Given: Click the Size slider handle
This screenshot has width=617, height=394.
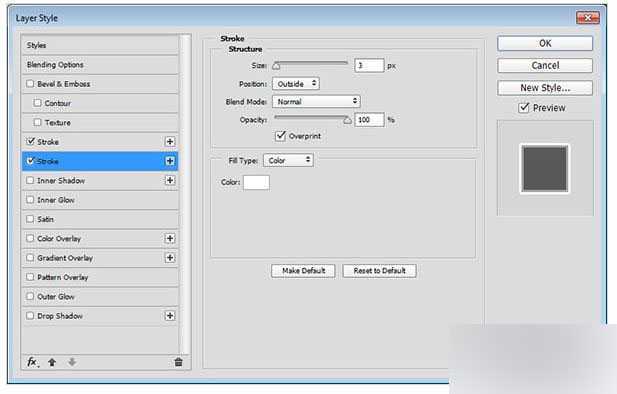Looking at the screenshot, I should [276, 66].
